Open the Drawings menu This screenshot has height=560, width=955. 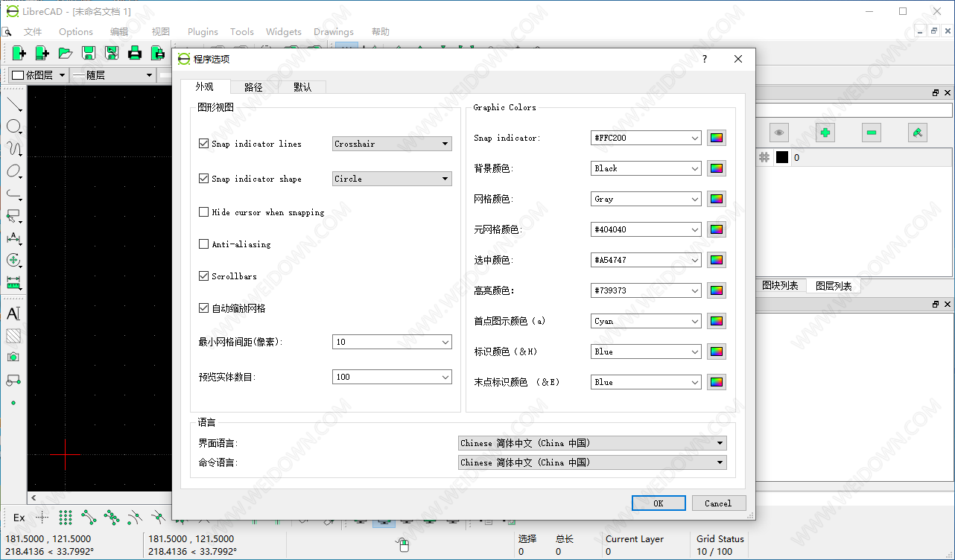[x=334, y=32]
